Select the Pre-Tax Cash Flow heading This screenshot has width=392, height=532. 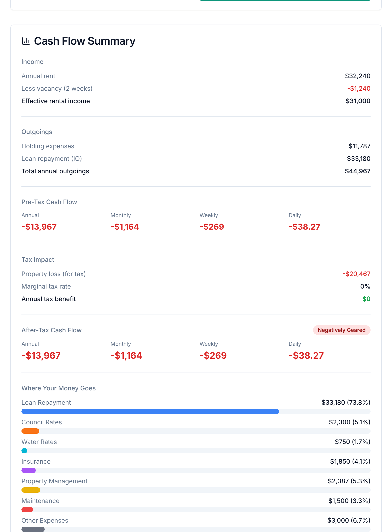49,202
